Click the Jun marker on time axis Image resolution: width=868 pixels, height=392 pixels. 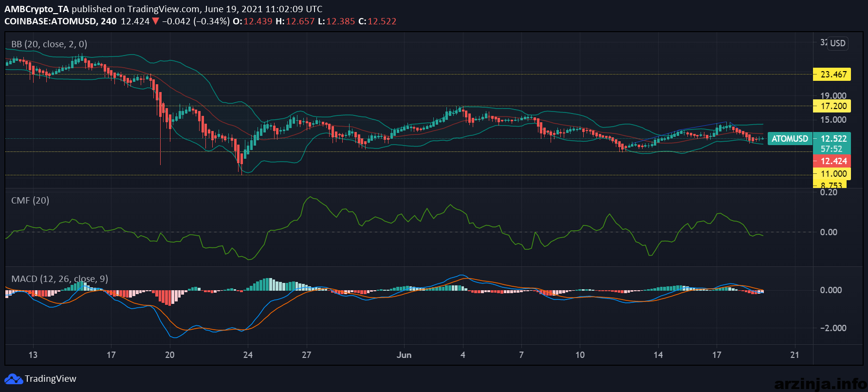(x=404, y=355)
